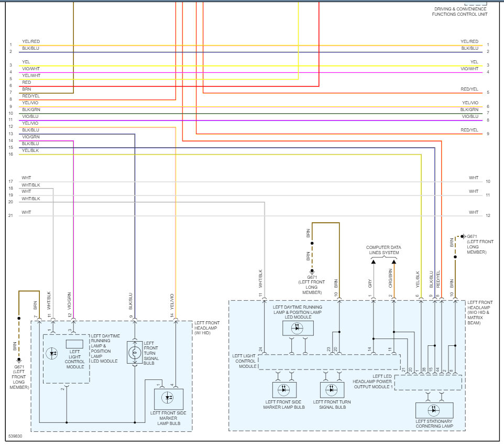Click the vertical ORG/BRN wire label
504x447 pixels.
(390, 278)
